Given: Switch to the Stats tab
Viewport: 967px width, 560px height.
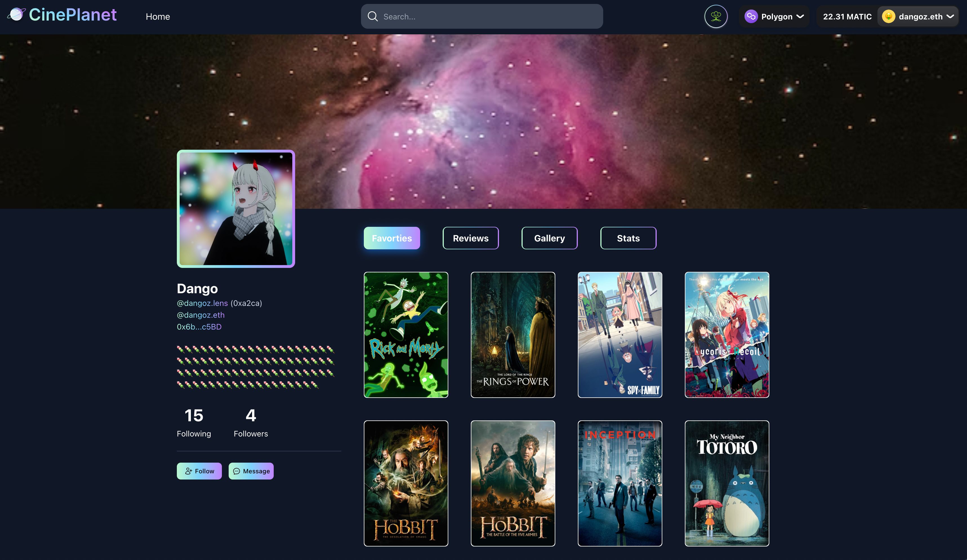Looking at the screenshot, I should [x=628, y=238].
